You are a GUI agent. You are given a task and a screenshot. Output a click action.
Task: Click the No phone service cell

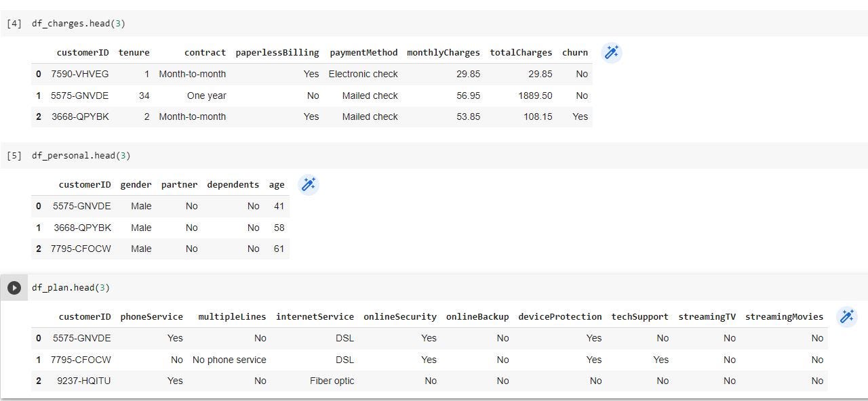pos(229,360)
